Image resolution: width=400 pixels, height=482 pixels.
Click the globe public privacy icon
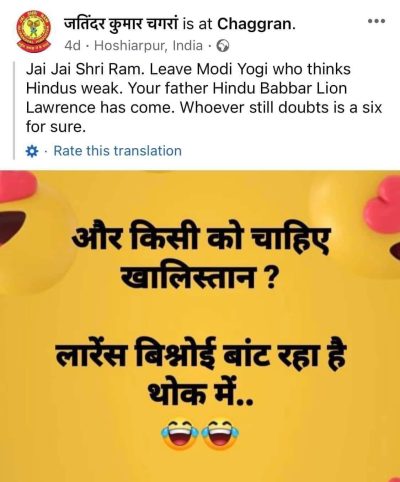tap(223, 46)
